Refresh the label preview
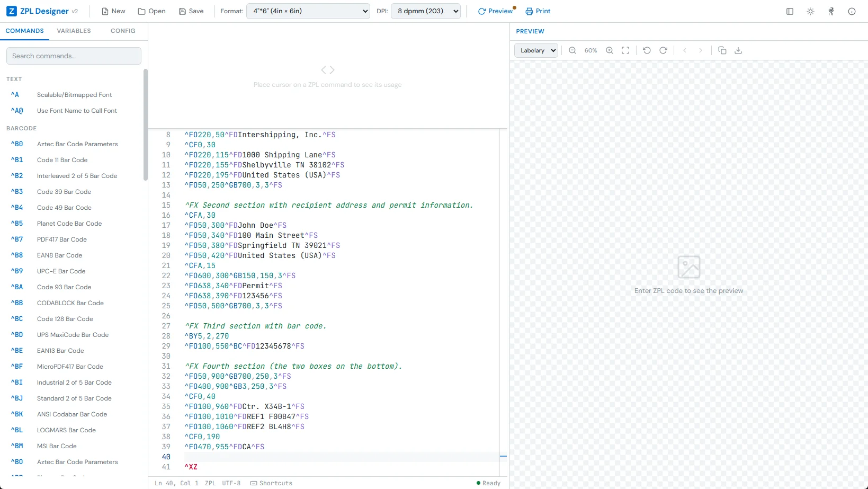The height and width of the screenshot is (489, 868). coord(663,50)
